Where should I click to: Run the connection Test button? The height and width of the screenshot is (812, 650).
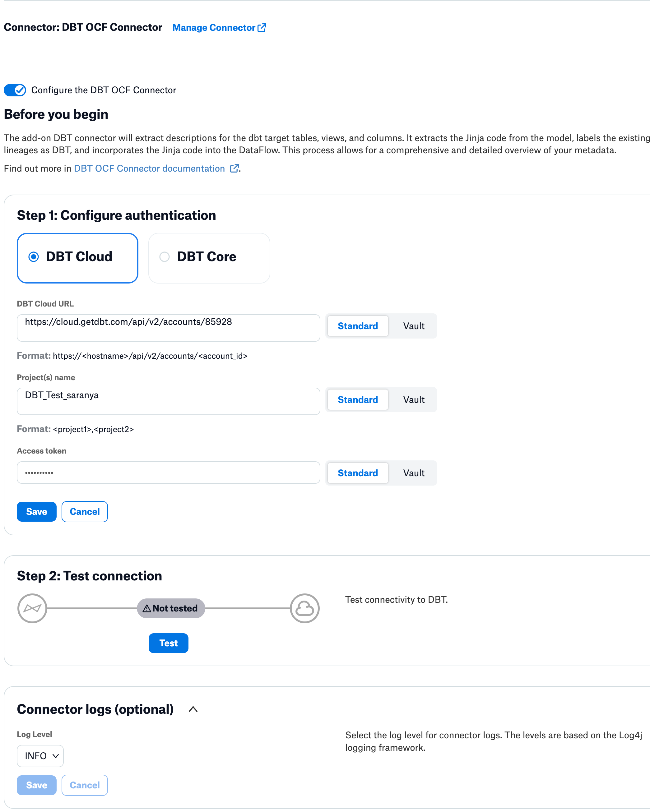(x=169, y=643)
